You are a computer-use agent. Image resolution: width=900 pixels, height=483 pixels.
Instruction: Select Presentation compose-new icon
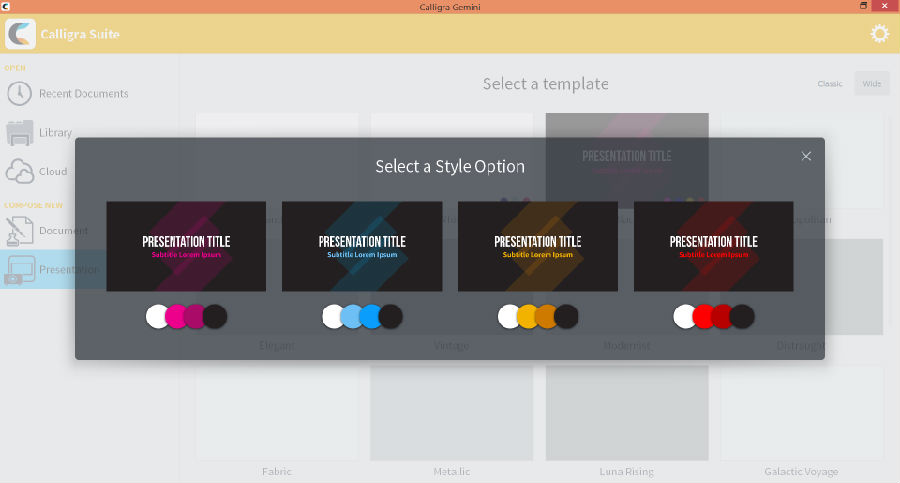pyautogui.click(x=20, y=269)
